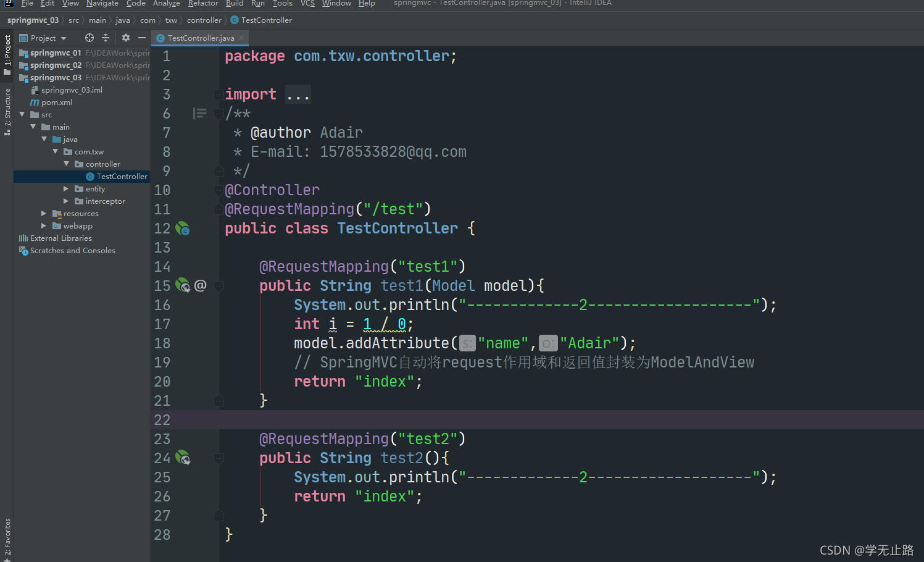
Task: Click the External Libraries icon
Action: click(23, 238)
